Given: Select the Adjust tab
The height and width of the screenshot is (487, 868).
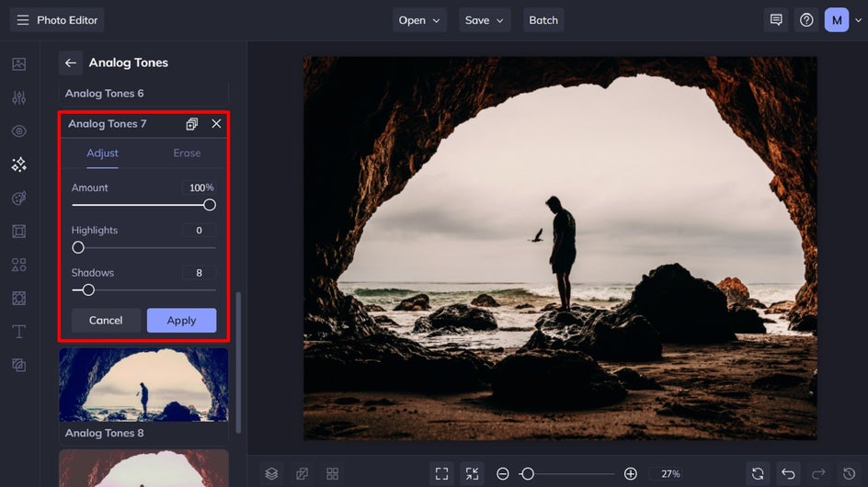Looking at the screenshot, I should tap(102, 153).
